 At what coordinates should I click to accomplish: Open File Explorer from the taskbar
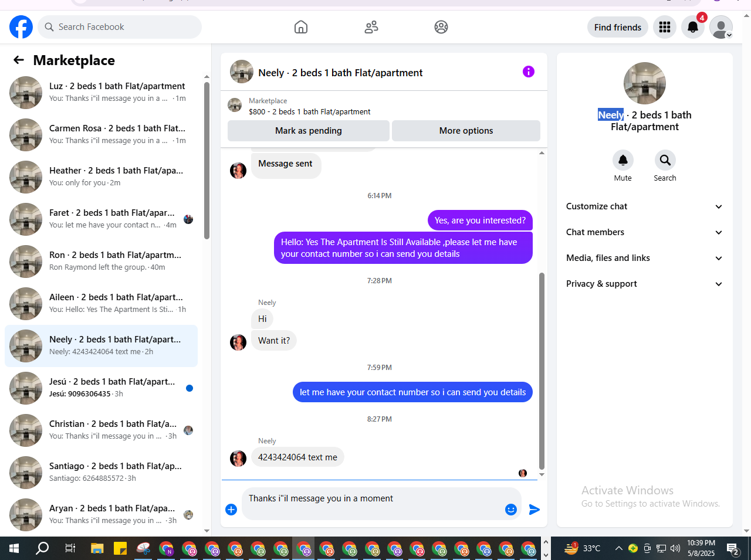[97, 549]
